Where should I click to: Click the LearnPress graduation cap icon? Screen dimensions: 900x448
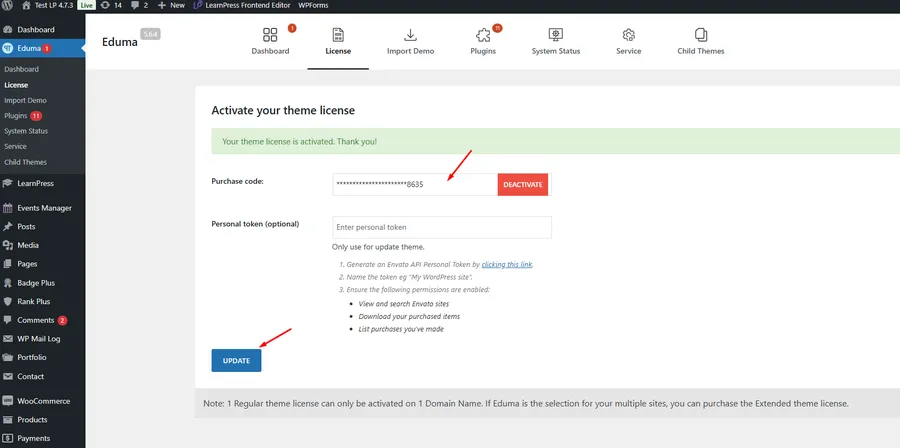[7, 184]
